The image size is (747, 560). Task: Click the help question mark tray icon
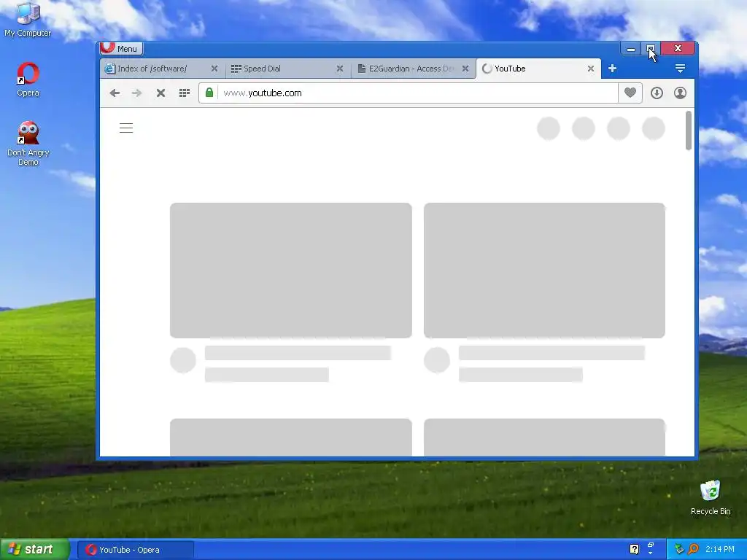coord(634,550)
